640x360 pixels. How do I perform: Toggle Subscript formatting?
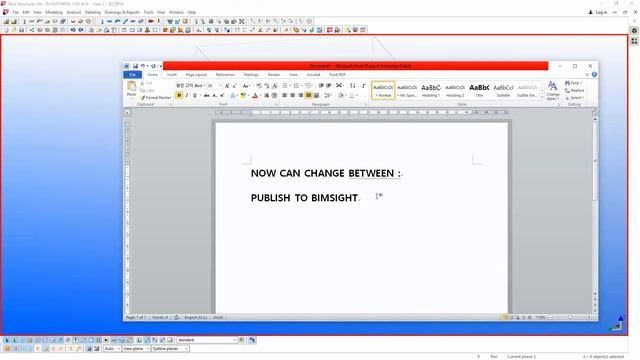[x=215, y=95]
